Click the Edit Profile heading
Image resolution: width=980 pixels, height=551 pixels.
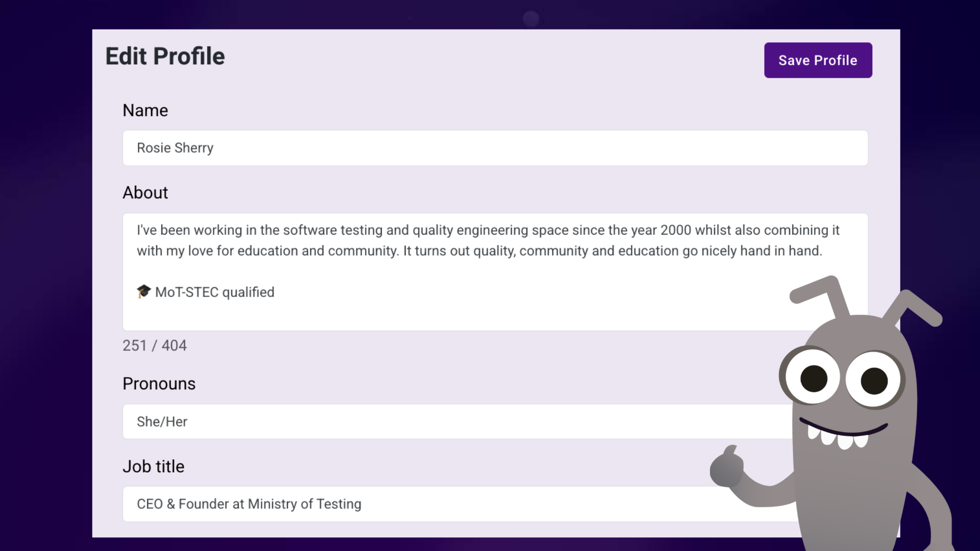tap(164, 56)
